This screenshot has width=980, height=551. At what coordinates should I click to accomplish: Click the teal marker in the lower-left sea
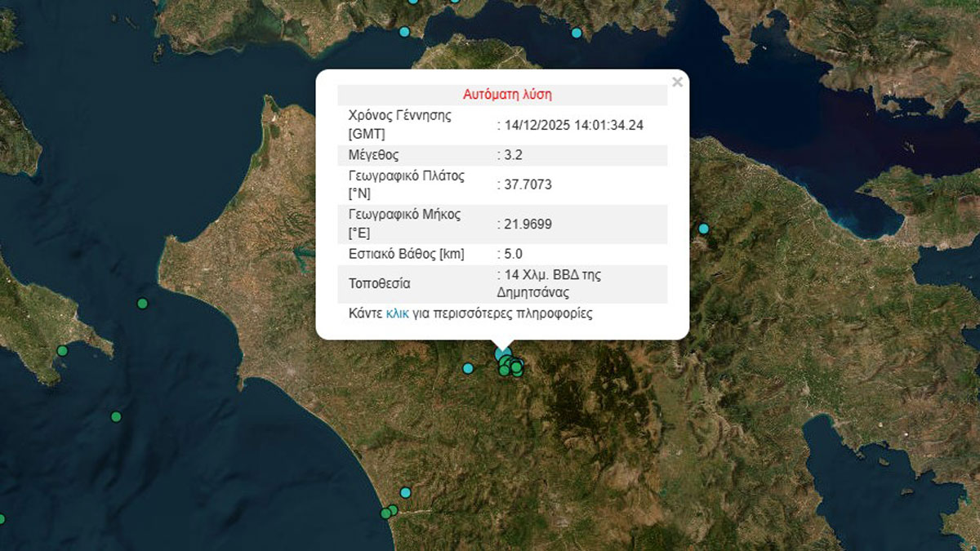click(116, 416)
